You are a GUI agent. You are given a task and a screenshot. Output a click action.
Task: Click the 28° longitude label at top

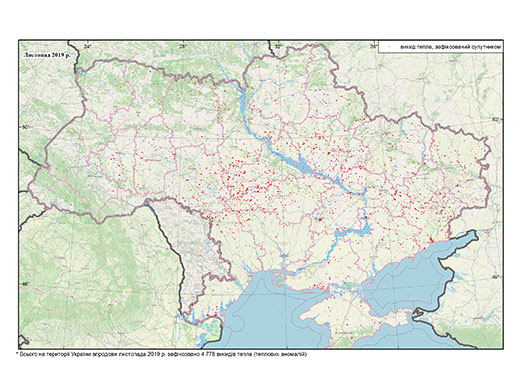click(183, 46)
